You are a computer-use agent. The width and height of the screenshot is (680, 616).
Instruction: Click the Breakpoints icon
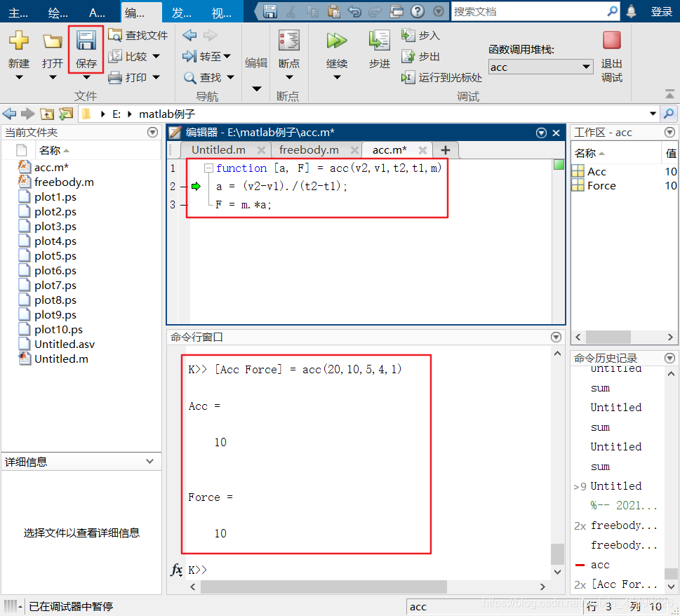pos(289,41)
